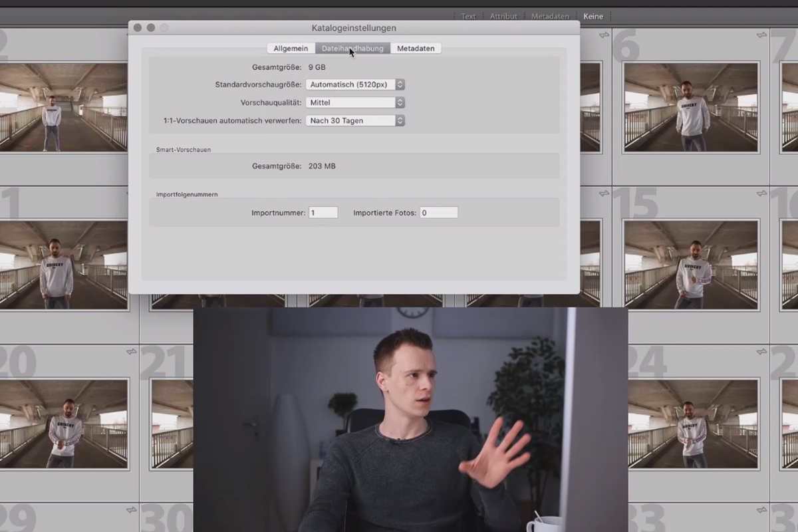Close the Katalogeinstellungen dialog
The height and width of the screenshot is (532, 798).
[138, 28]
